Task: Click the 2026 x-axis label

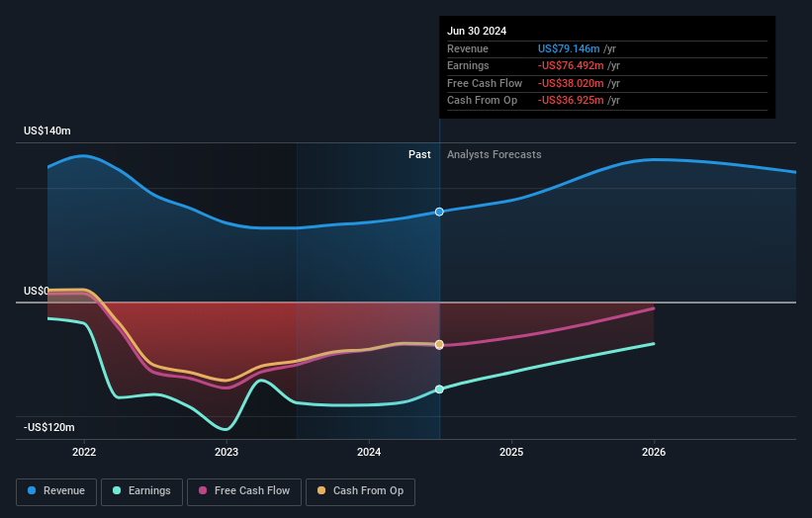Action: (654, 453)
